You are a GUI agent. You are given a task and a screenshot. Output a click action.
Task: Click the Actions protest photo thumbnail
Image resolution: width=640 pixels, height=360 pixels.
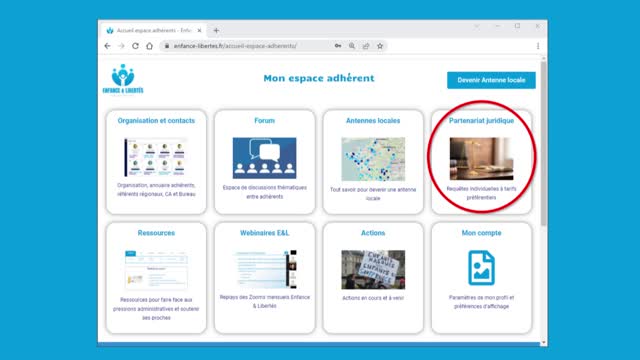(373, 269)
